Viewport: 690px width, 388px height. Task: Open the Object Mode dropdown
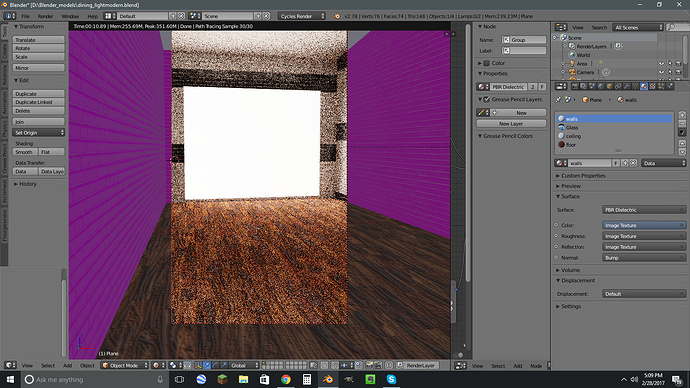point(125,365)
